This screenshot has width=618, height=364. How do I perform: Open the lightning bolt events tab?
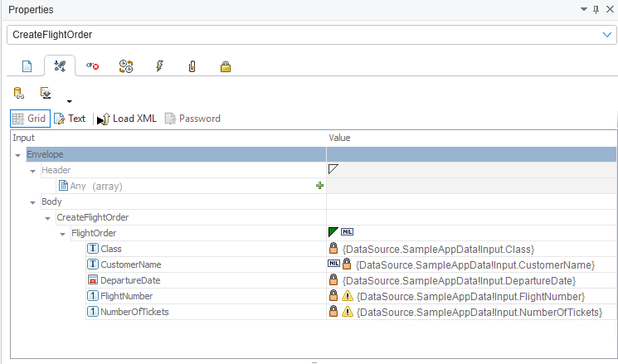pyautogui.click(x=159, y=66)
